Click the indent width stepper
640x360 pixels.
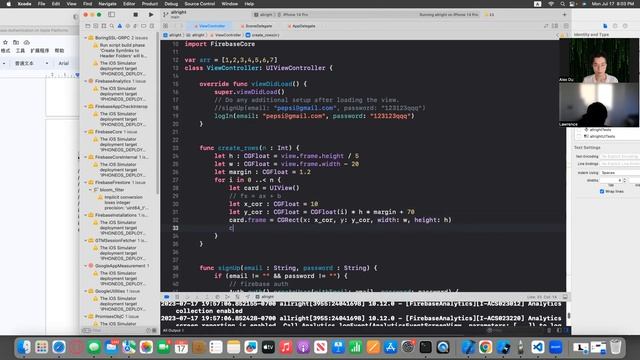pos(624,180)
